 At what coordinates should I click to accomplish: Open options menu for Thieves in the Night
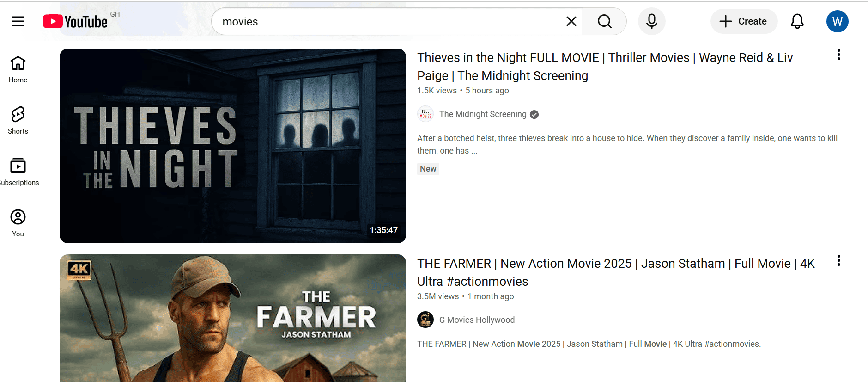pos(838,55)
